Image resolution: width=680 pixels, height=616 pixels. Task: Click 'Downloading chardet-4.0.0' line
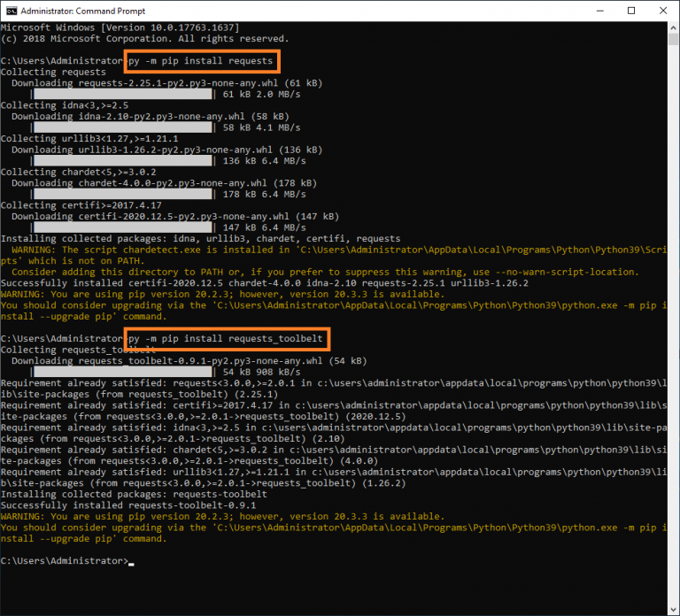165,183
